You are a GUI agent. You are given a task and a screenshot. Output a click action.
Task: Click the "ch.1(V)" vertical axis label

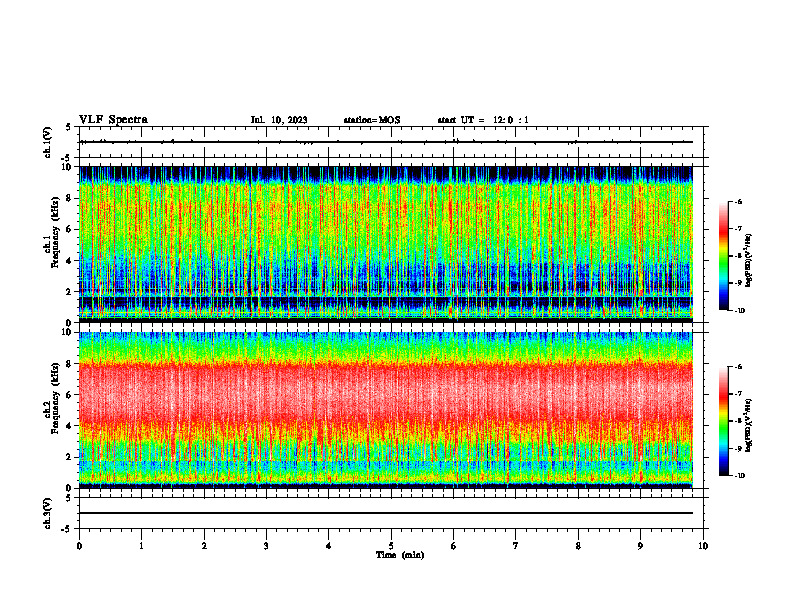48,142
